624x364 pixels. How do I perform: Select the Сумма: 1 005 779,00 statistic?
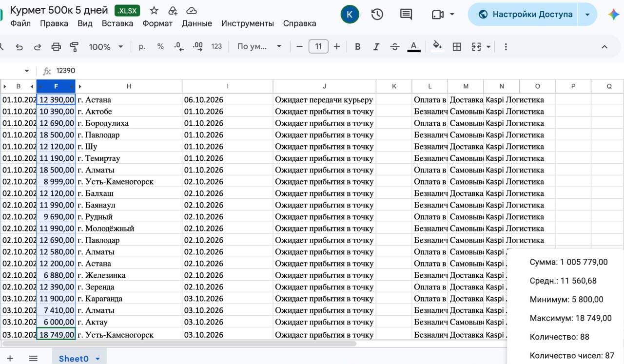(x=568, y=262)
